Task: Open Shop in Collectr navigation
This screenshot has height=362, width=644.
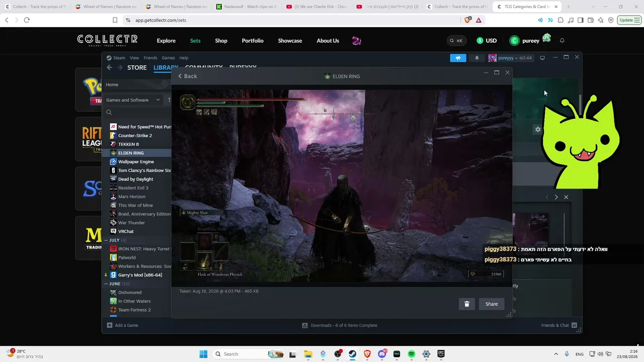Action: pos(221,41)
